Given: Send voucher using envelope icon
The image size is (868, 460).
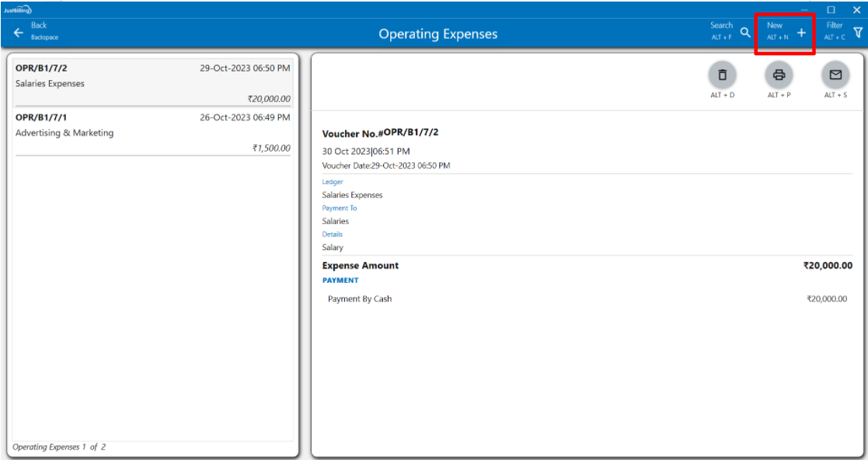Looking at the screenshot, I should 835,75.
